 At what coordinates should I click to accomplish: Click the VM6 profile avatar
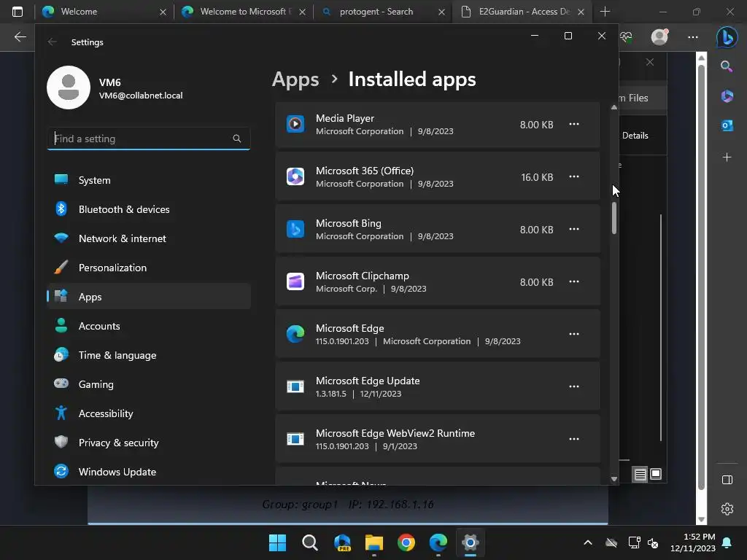click(x=69, y=87)
